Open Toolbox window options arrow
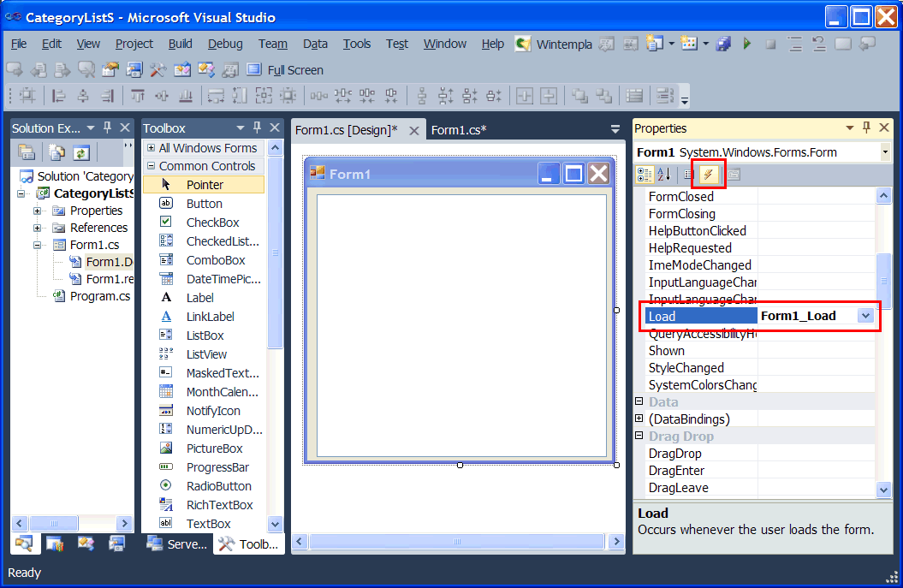This screenshot has height=588, width=903. (241, 128)
